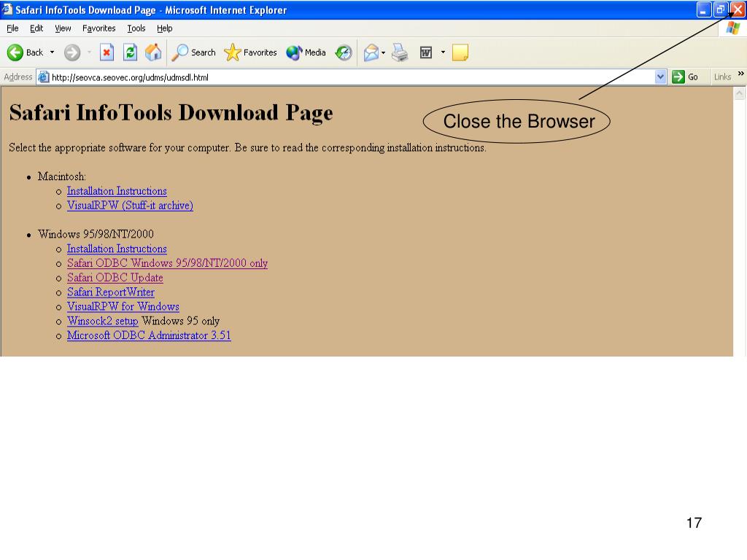The image size is (747, 560).
Task: Click the 'Safari InfoTools Download Page' heading
Action: point(171,113)
